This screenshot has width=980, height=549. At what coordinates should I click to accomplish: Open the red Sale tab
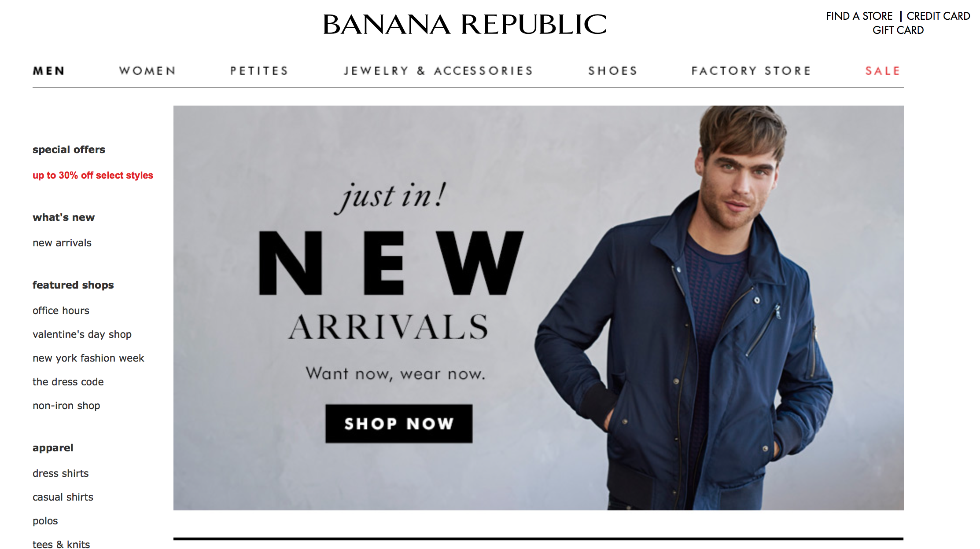pyautogui.click(x=883, y=71)
